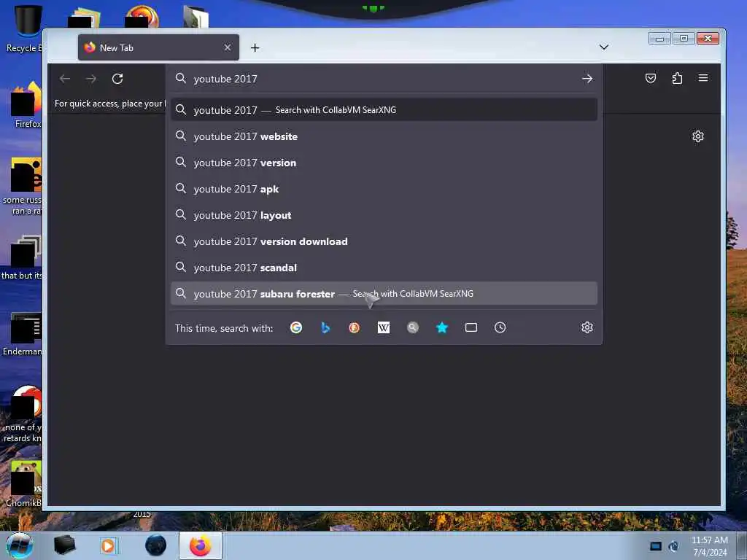This screenshot has width=747, height=560.
Task: Select the New Tab tab
Action: [158, 47]
